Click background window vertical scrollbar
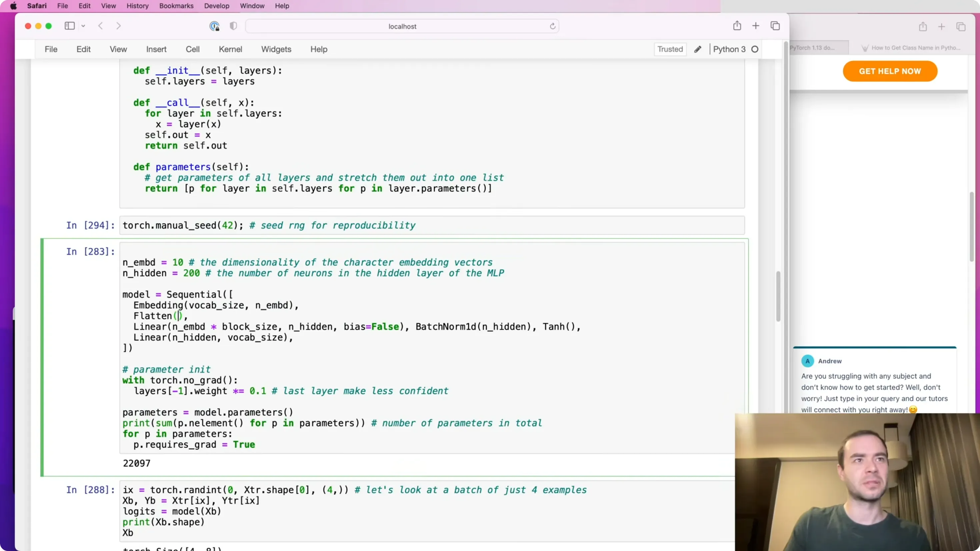Screen dimensions: 980x551 [972, 227]
